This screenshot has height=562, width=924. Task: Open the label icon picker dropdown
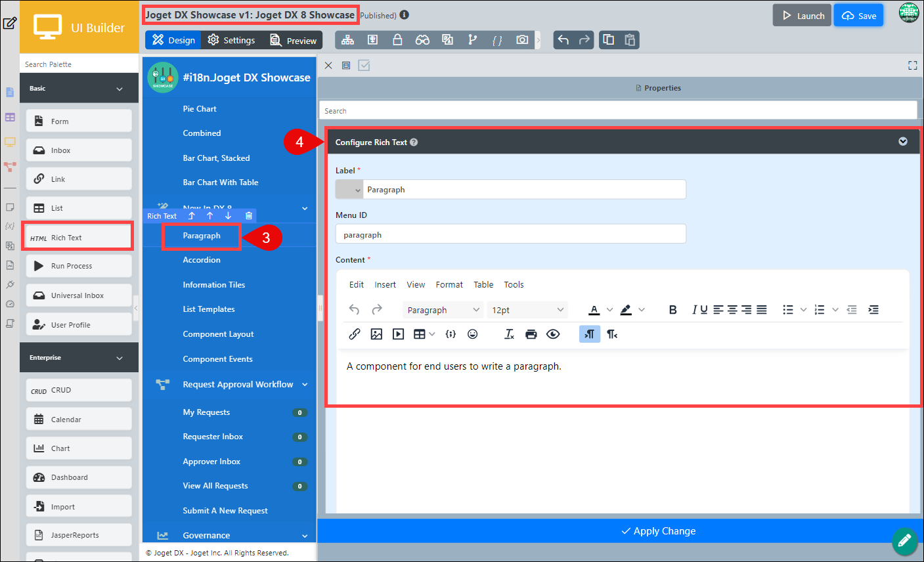349,190
